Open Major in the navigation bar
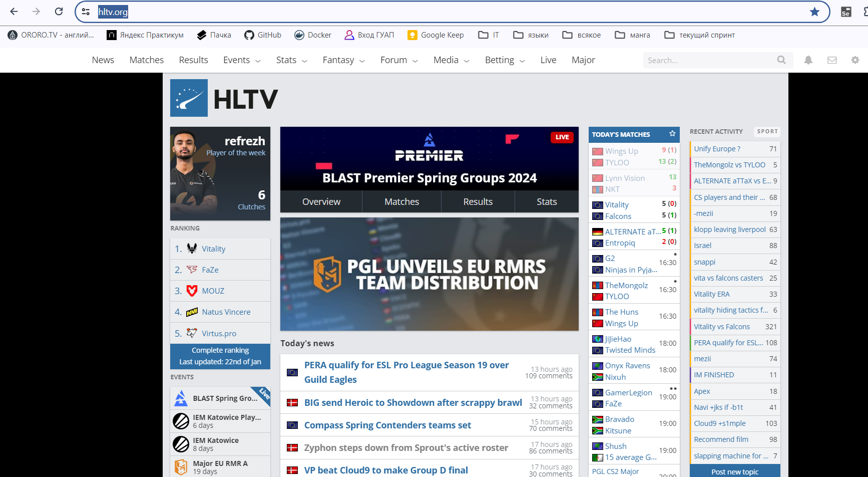The image size is (868, 477). 583,60
